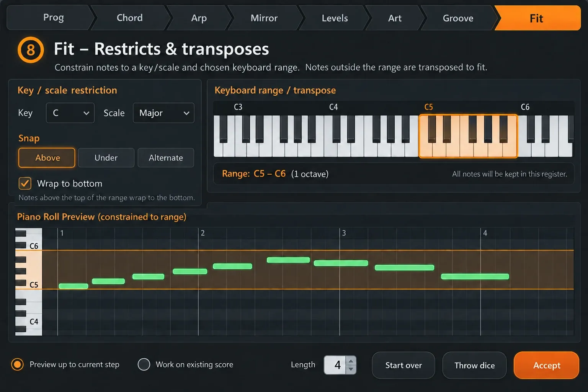Set snap mode to Under
The image size is (588, 392).
pyautogui.click(x=106, y=158)
